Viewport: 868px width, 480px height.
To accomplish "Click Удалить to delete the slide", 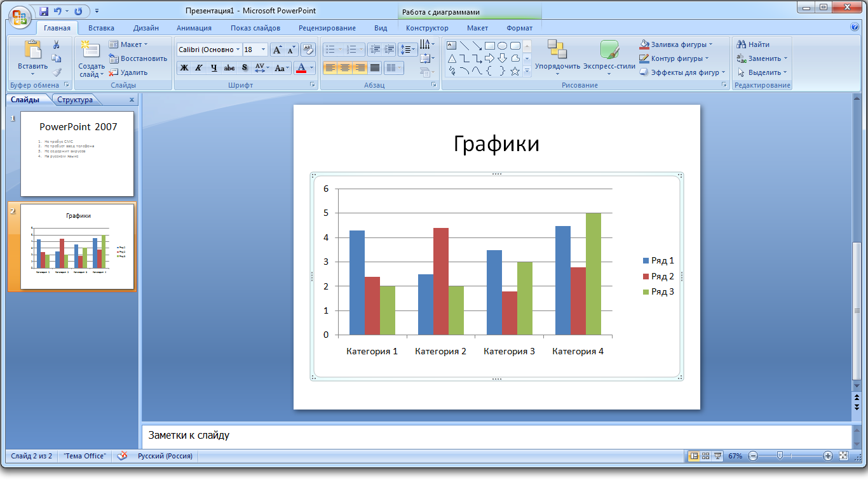I will [129, 72].
